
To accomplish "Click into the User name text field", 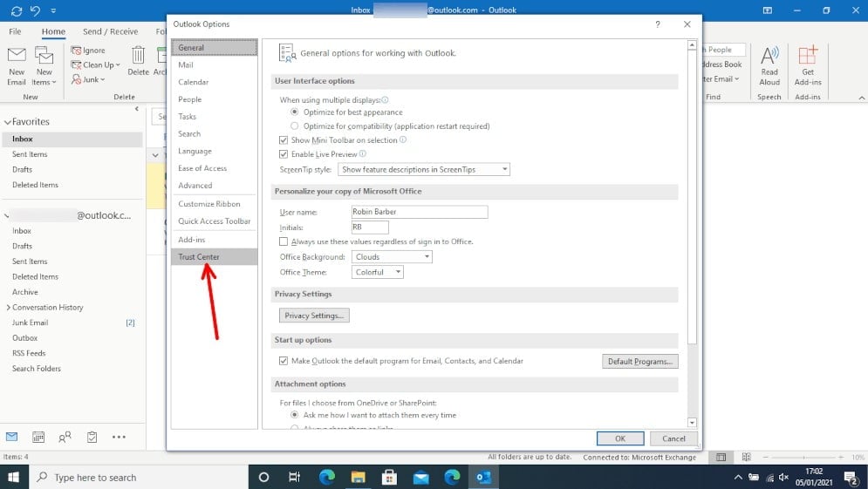I will 419,212.
